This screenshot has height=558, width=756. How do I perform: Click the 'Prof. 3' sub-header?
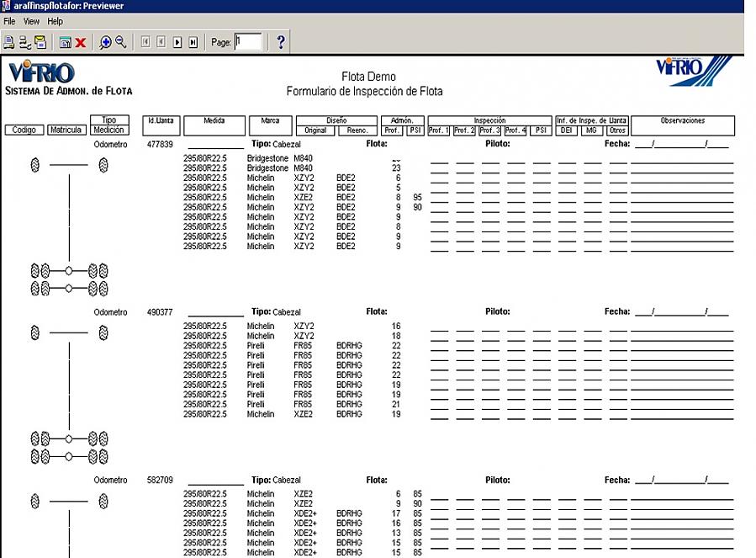pyautogui.click(x=490, y=130)
